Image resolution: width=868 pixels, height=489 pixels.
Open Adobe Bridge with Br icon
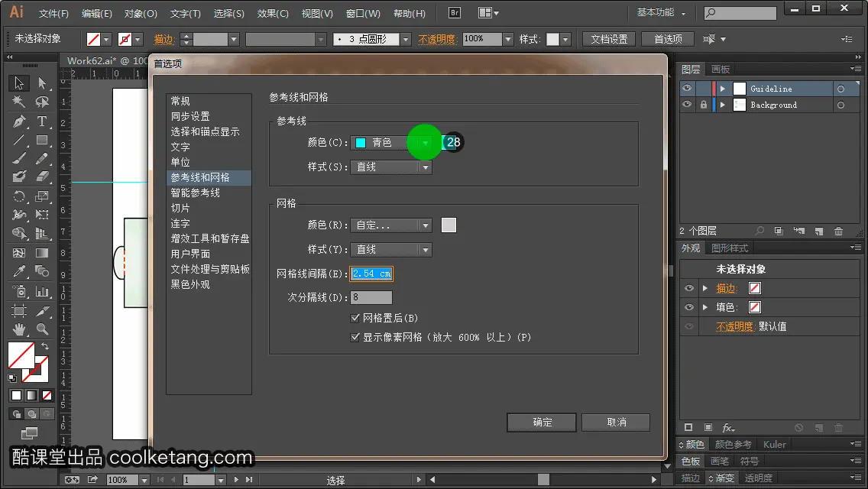click(455, 13)
